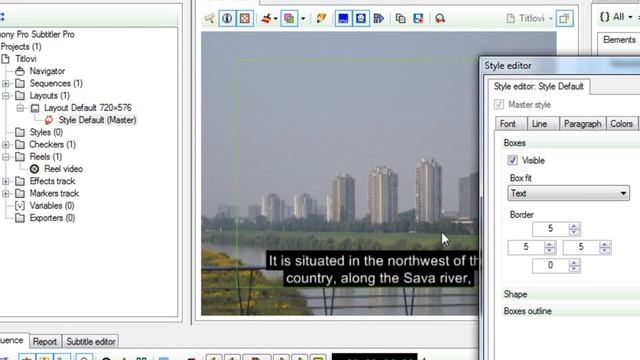Toggle the red checkered safe-area icon
The height and width of the screenshot is (360, 640).
[x=244, y=18]
